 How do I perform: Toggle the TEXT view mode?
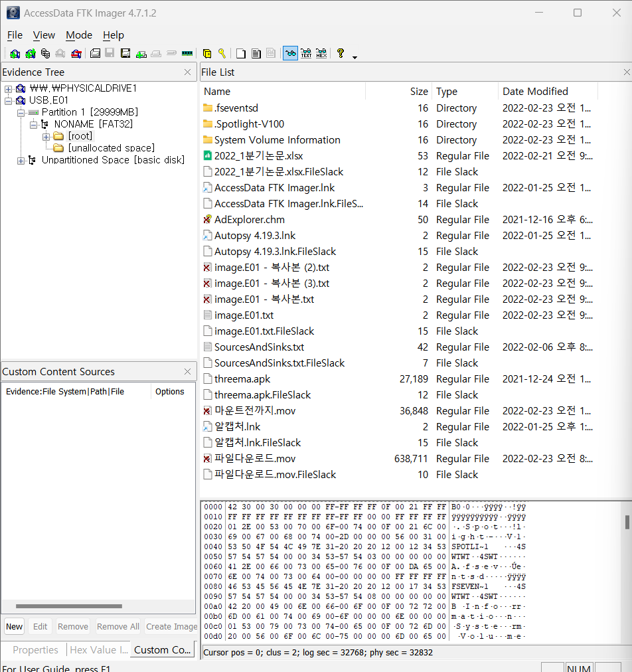306,53
